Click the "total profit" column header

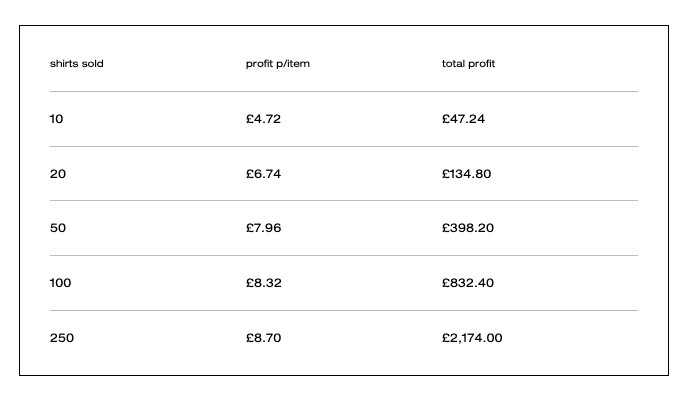[x=468, y=64]
